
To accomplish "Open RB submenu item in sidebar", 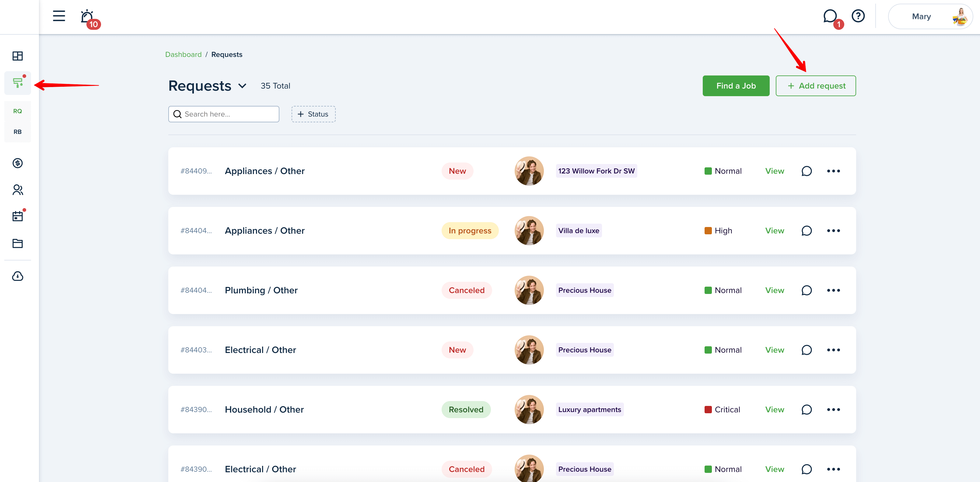I will pos(18,132).
